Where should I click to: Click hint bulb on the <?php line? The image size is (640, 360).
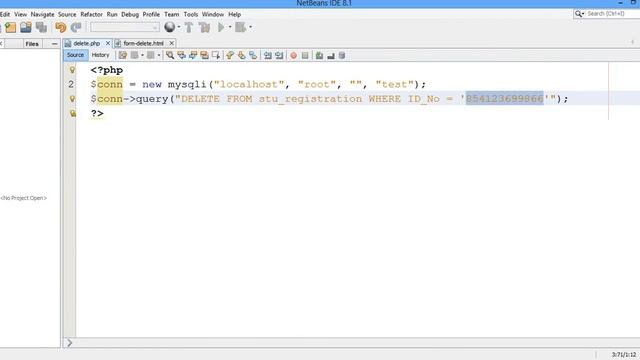[x=72, y=70]
